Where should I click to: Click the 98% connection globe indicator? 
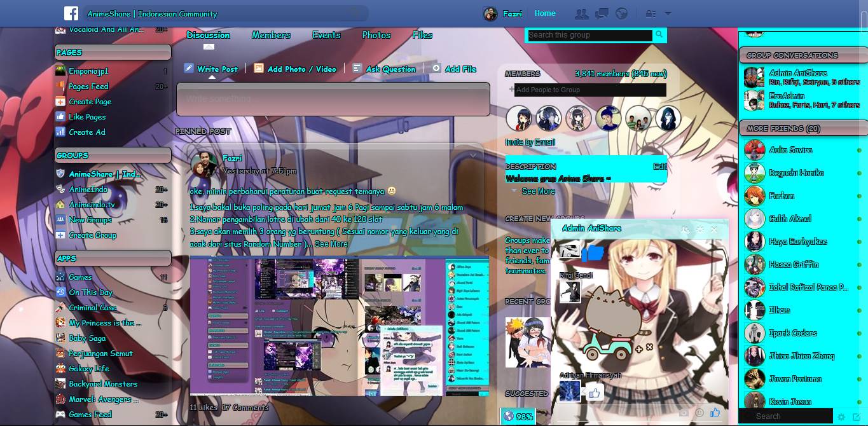[516, 416]
